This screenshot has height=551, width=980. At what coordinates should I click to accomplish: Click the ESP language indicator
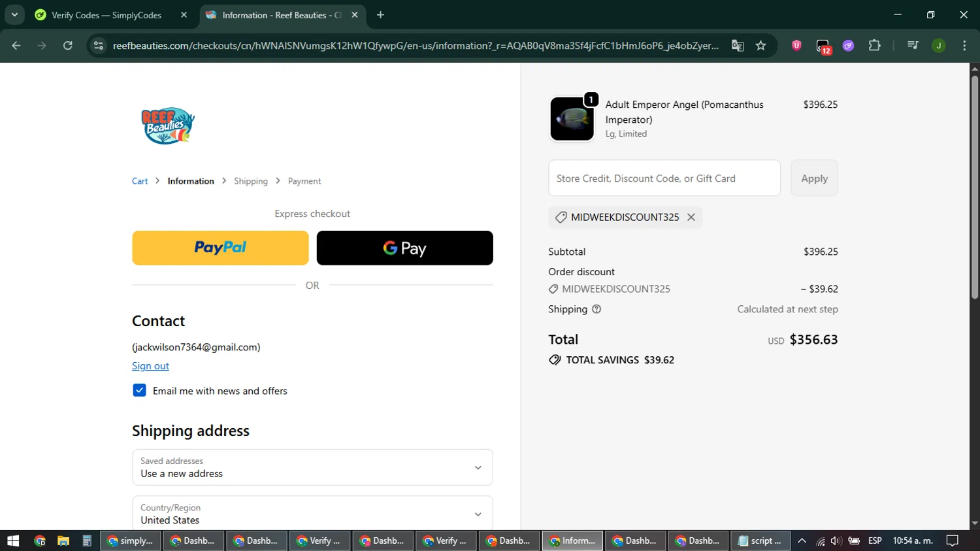click(875, 541)
